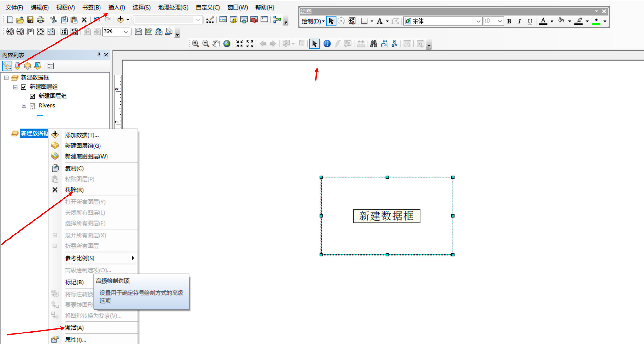Click 移除(R) in the context menu
This screenshot has height=344, width=644.
(74, 190)
